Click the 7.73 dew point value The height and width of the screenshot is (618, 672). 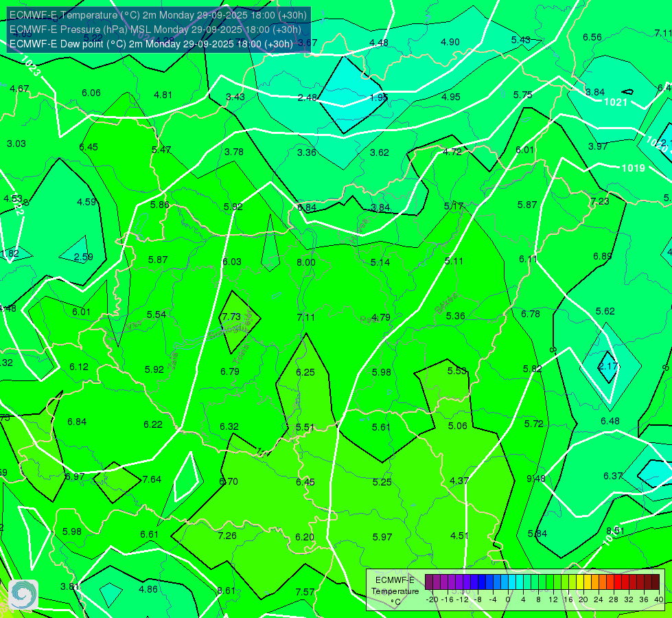231,317
